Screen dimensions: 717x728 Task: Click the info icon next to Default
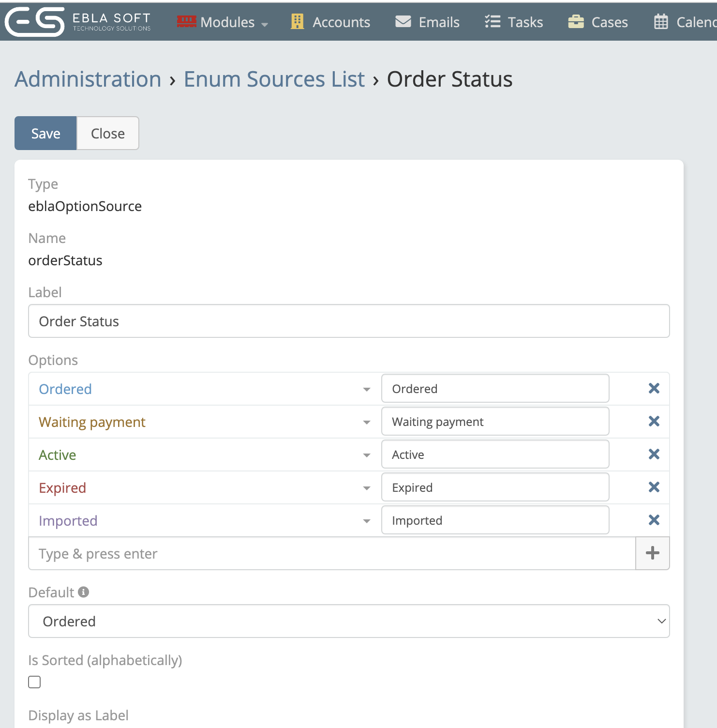point(84,592)
